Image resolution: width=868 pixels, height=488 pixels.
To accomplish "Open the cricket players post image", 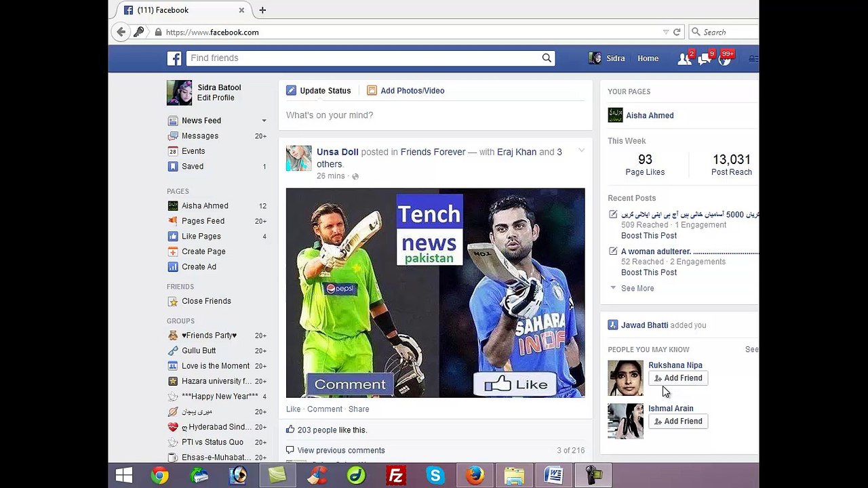I will 435,293.
